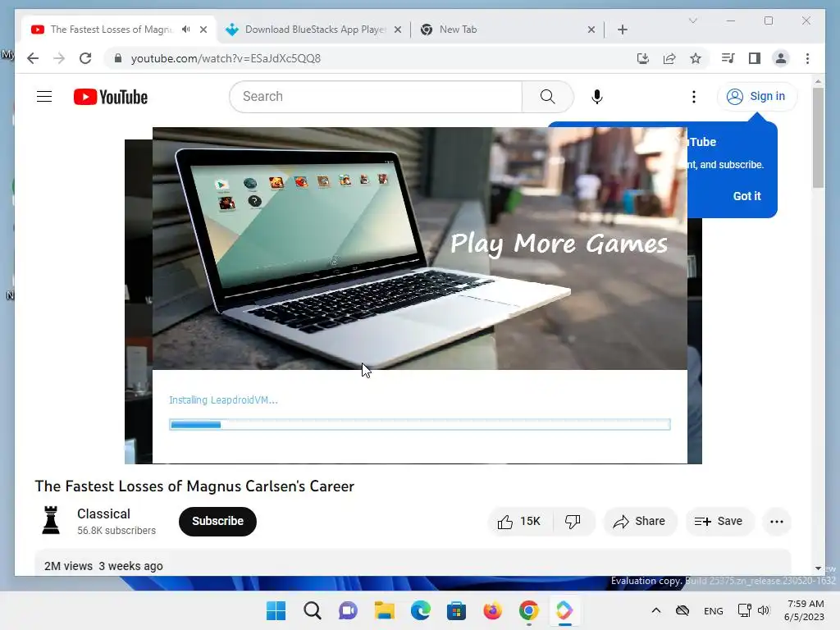The height and width of the screenshot is (630, 840).
Task: Open Microsoft Store from taskbar
Action: tap(456, 610)
